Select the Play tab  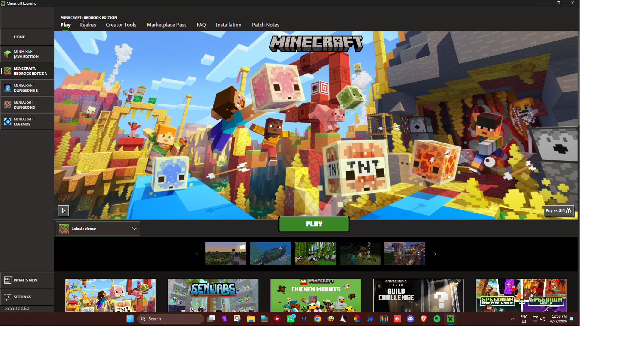pos(65,25)
